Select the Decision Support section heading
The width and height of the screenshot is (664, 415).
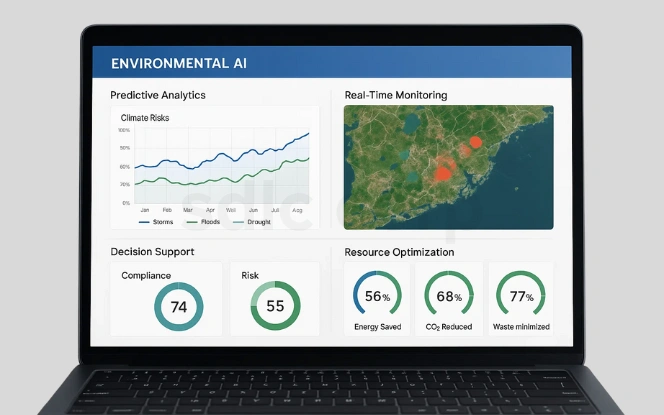[x=152, y=252]
